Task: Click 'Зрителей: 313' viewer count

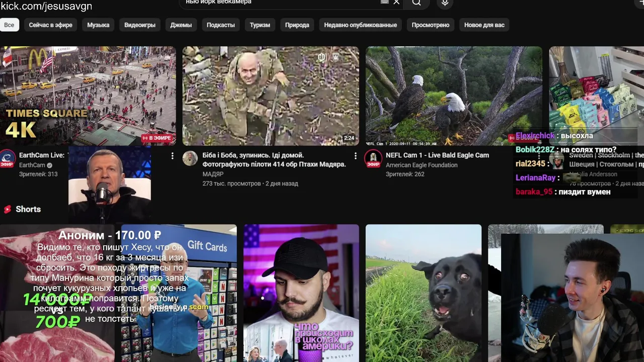Action: pos(38,174)
